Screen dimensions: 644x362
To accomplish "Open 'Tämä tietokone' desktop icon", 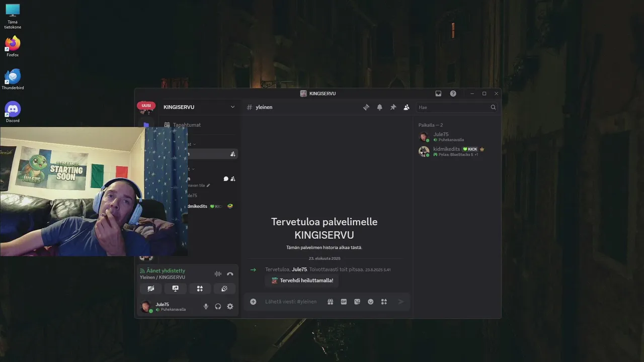I will click(x=13, y=17).
